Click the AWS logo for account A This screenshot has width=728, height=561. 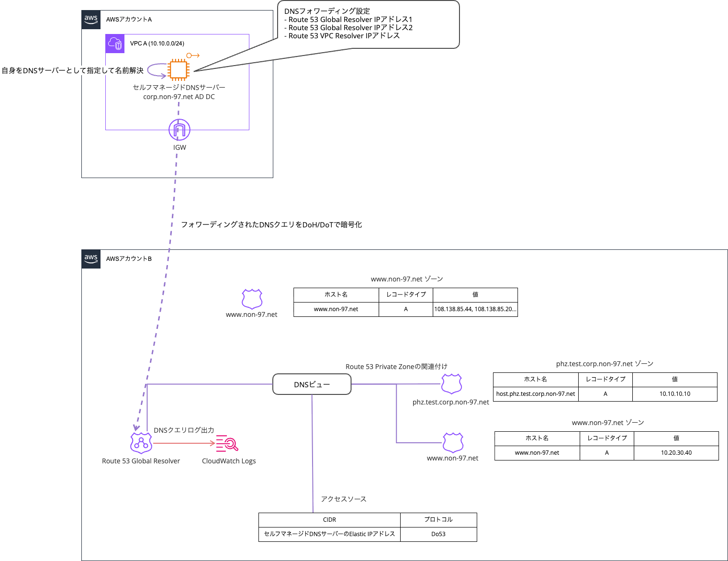coord(91,20)
